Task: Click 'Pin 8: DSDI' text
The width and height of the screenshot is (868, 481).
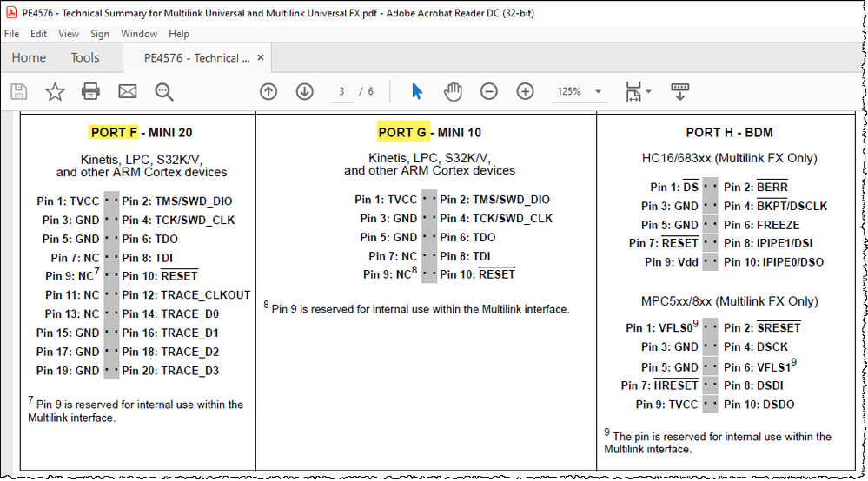Action: tap(753, 385)
